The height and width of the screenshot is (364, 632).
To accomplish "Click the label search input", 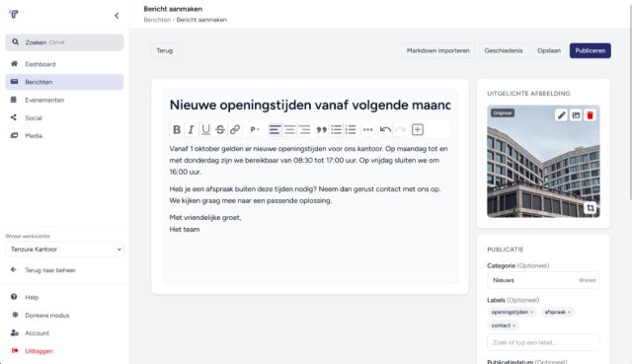I will point(543,342).
